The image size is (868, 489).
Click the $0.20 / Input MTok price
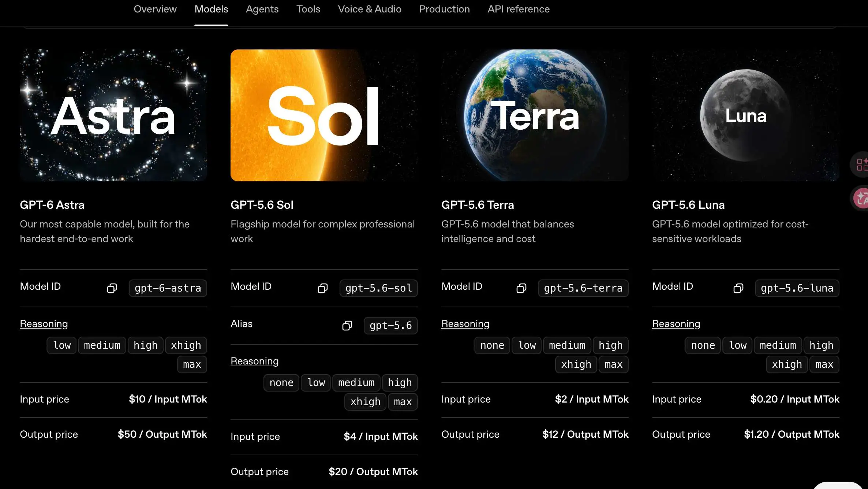(795, 399)
